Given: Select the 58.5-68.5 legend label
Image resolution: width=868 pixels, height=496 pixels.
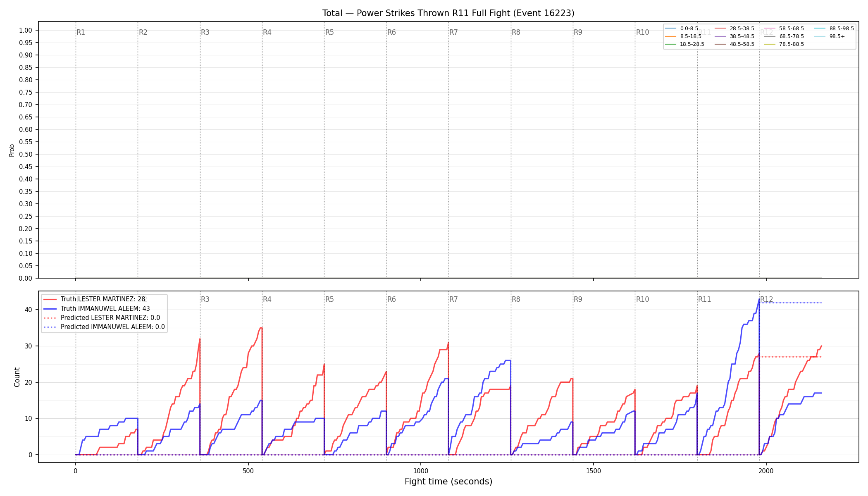Looking at the screenshot, I should tap(792, 29).
